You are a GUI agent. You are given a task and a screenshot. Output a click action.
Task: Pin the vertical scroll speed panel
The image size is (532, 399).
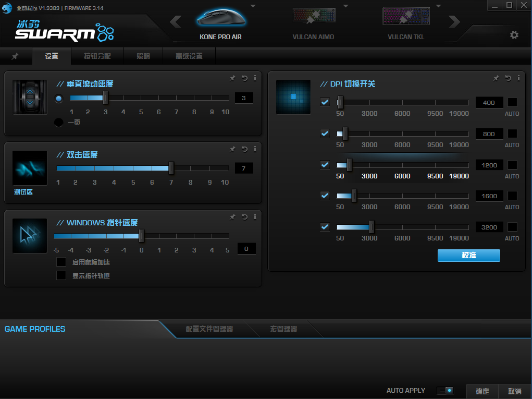pyautogui.click(x=232, y=78)
